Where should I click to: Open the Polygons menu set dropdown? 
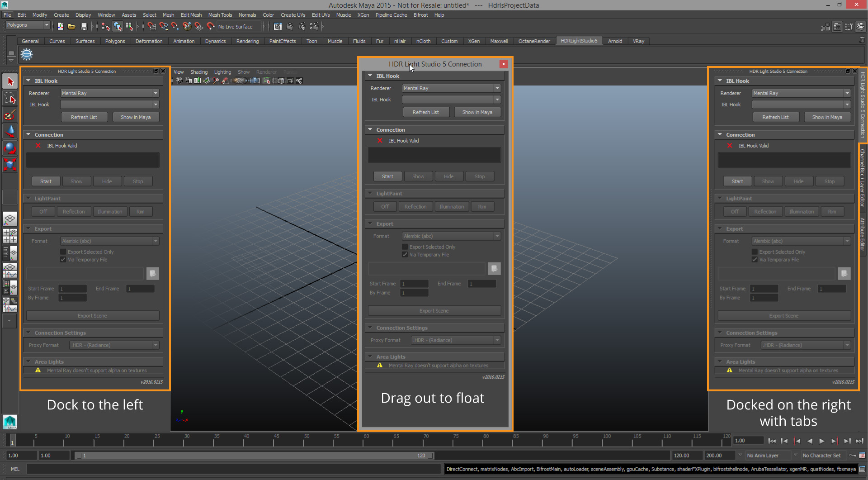[x=27, y=25]
